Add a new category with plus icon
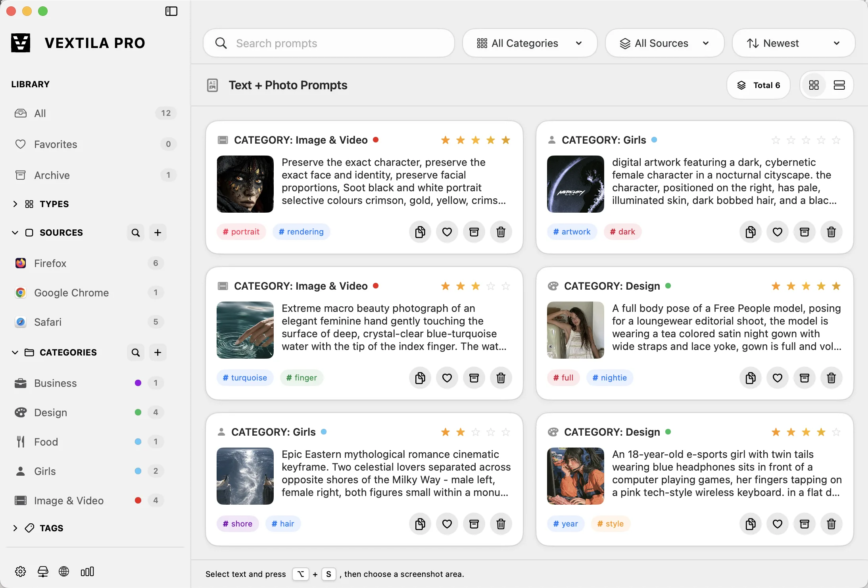Image resolution: width=868 pixels, height=588 pixels. point(158,352)
